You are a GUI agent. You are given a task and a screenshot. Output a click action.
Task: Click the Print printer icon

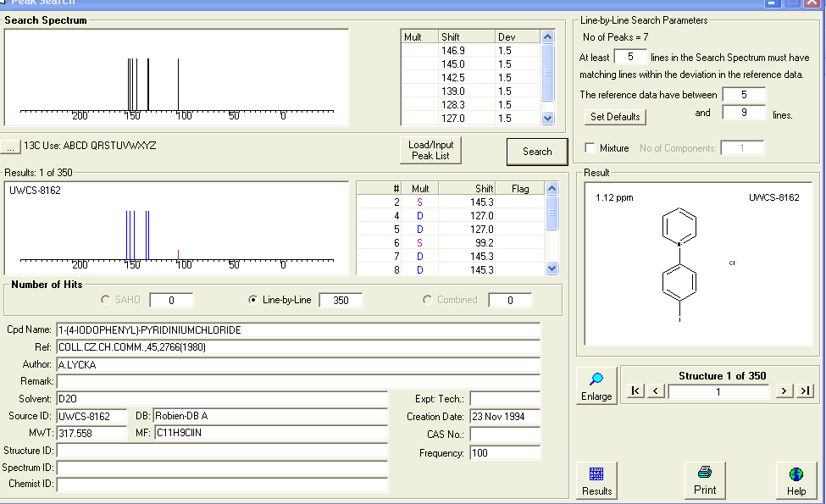[x=705, y=474]
